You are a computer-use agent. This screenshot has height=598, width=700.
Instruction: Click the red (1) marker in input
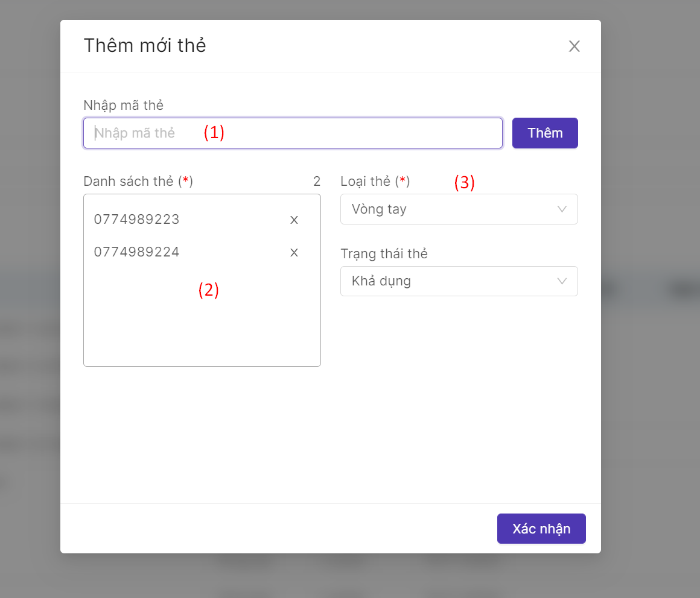214,133
